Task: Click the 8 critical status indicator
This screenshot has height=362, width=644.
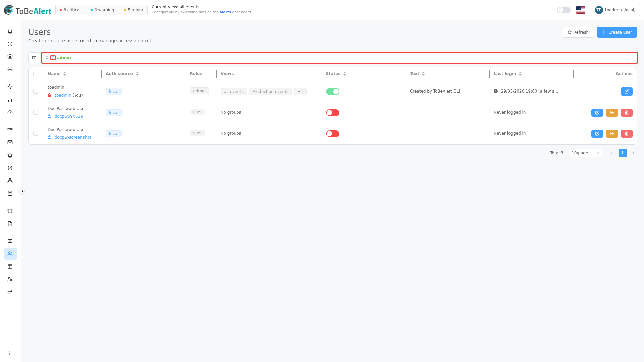Action: click(70, 10)
